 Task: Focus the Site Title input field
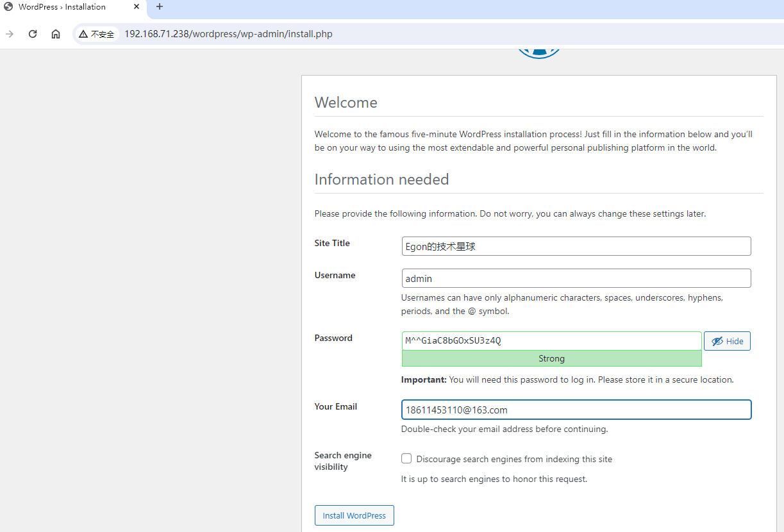(576, 246)
